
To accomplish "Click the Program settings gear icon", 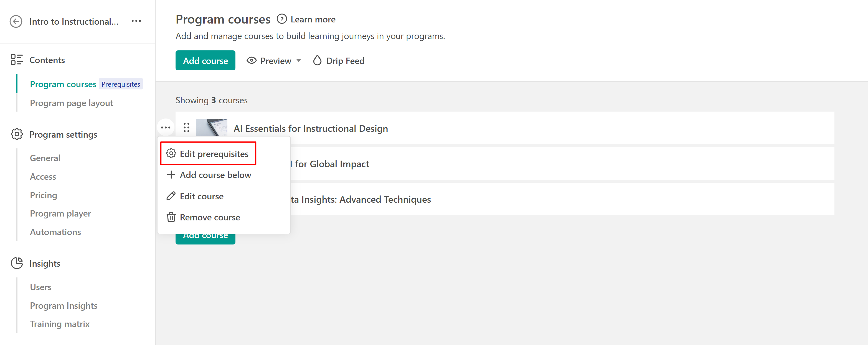I will pos(17,134).
